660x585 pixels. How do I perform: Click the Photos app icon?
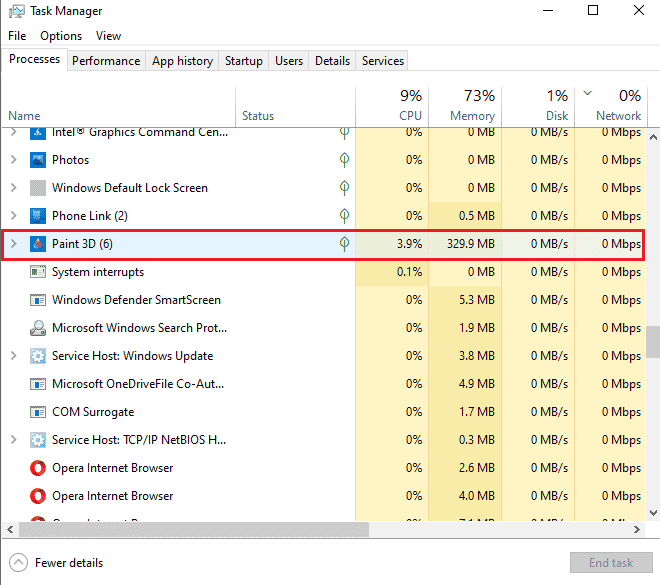pyautogui.click(x=38, y=160)
